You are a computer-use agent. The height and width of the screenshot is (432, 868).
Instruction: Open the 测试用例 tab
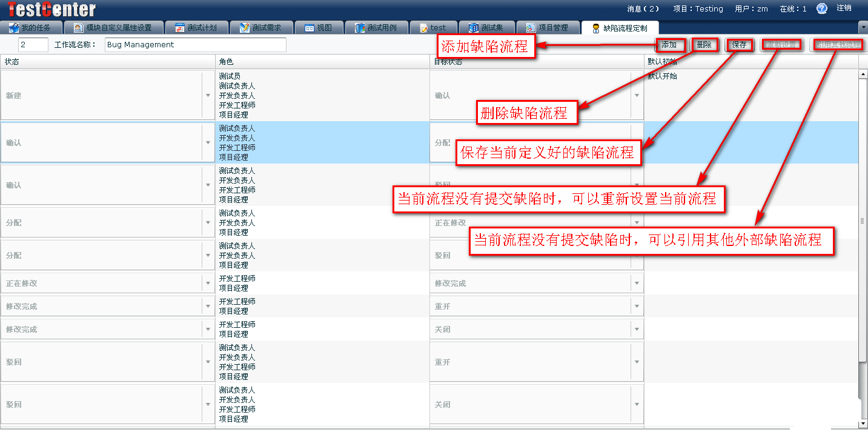(x=376, y=28)
